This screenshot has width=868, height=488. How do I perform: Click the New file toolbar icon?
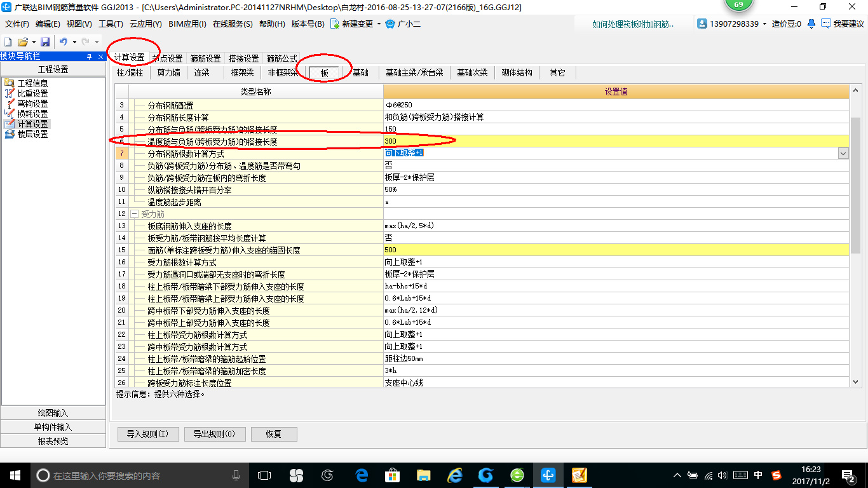8,42
